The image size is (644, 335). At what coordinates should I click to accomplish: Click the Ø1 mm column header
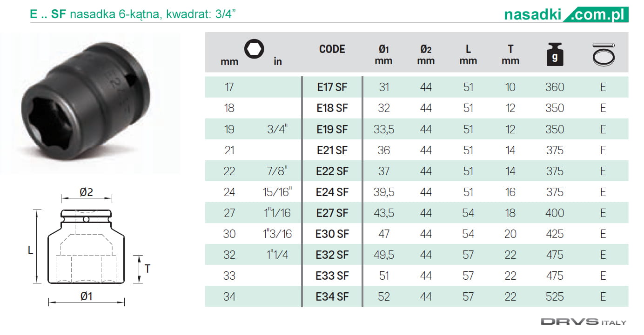pos(383,54)
